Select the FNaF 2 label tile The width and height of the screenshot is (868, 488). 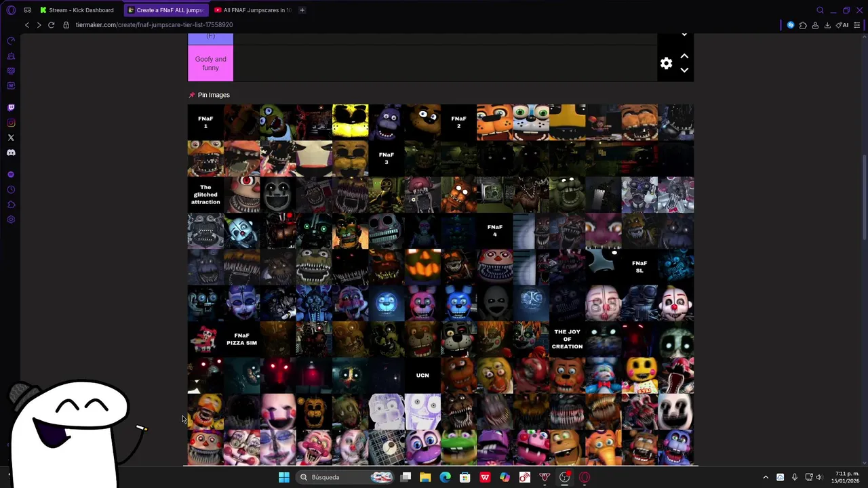click(x=458, y=122)
